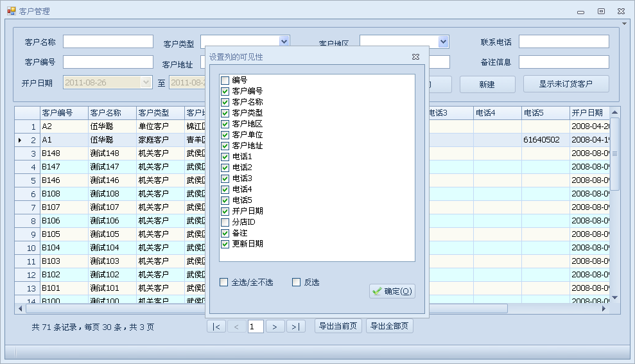The image size is (635, 364).
Task: Click 导出当前页 button
Action: (338, 326)
